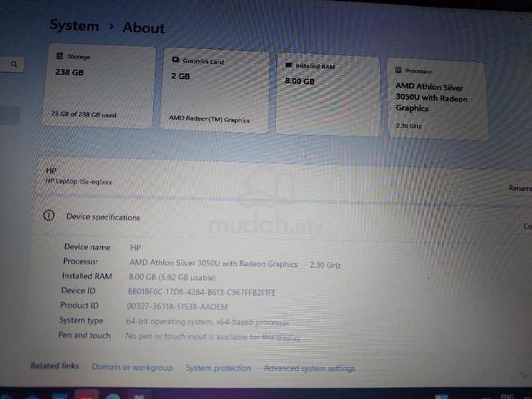The image size is (532, 399).
Task: Click the Device specifications info icon
Action: (x=49, y=215)
